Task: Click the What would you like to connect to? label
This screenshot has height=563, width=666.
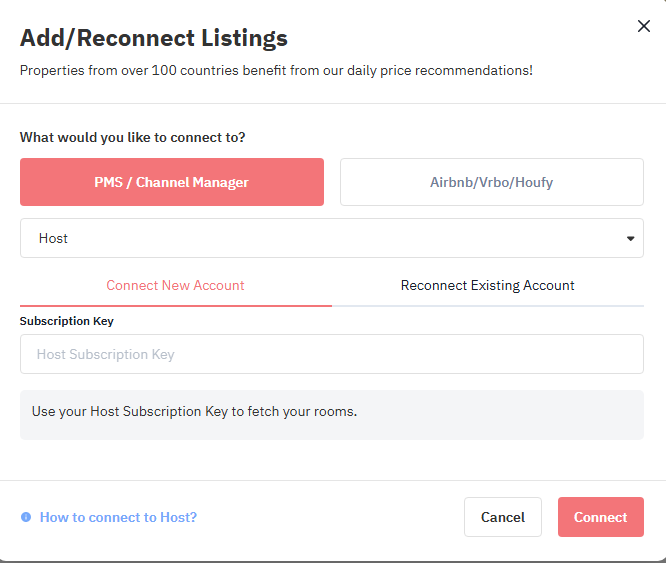Action: point(133,137)
